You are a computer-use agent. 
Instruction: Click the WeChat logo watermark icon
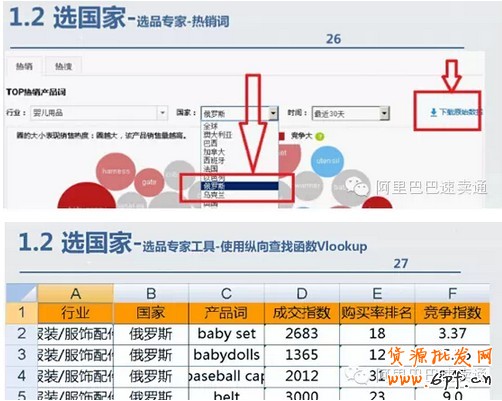click(x=357, y=186)
